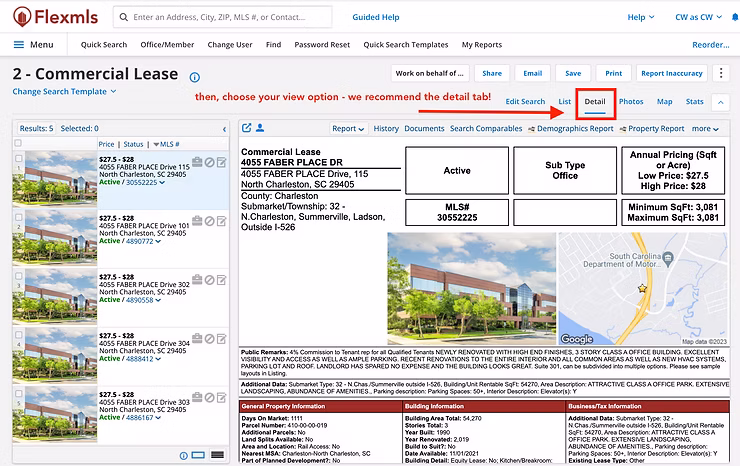Screen dimensions: 740x466
Task: Click the info icon beside Commercial Lease title
Action: coord(194,77)
